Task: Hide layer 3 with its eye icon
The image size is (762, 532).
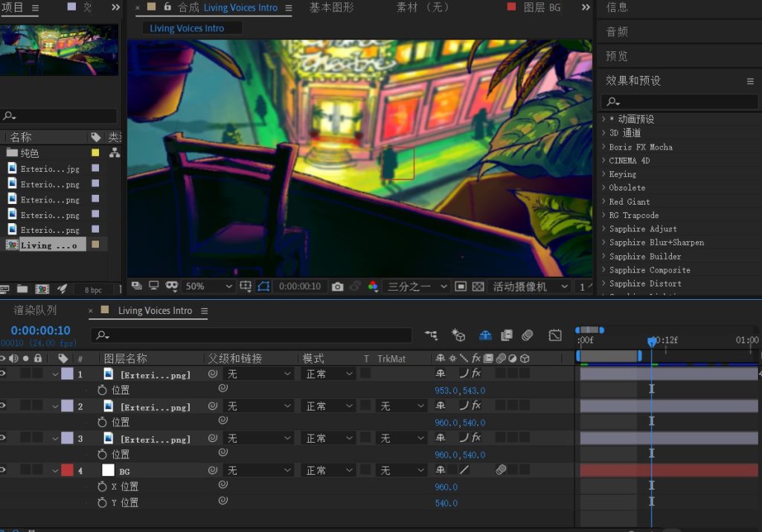Action: [x=3, y=438]
